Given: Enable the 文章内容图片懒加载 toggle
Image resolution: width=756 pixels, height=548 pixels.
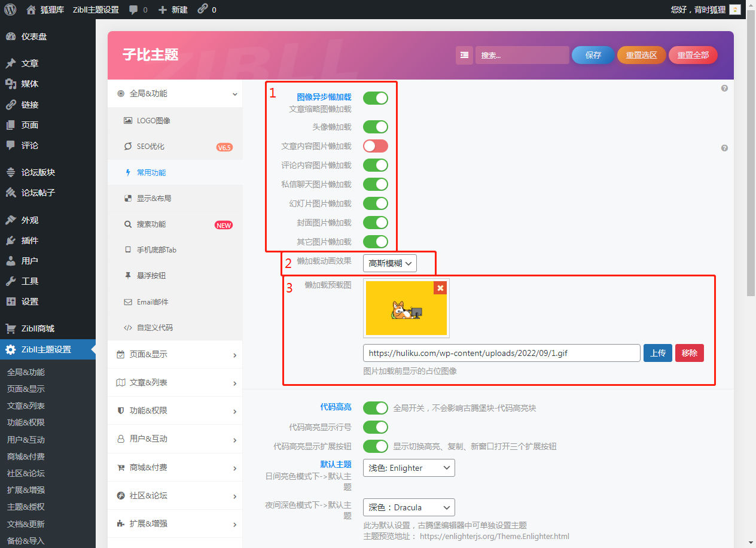Looking at the screenshot, I should pyautogui.click(x=375, y=146).
